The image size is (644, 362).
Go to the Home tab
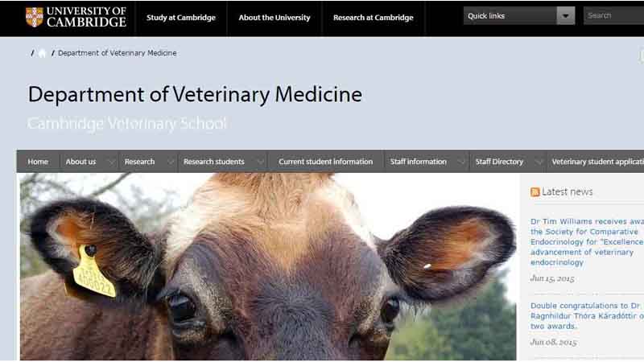tap(38, 162)
